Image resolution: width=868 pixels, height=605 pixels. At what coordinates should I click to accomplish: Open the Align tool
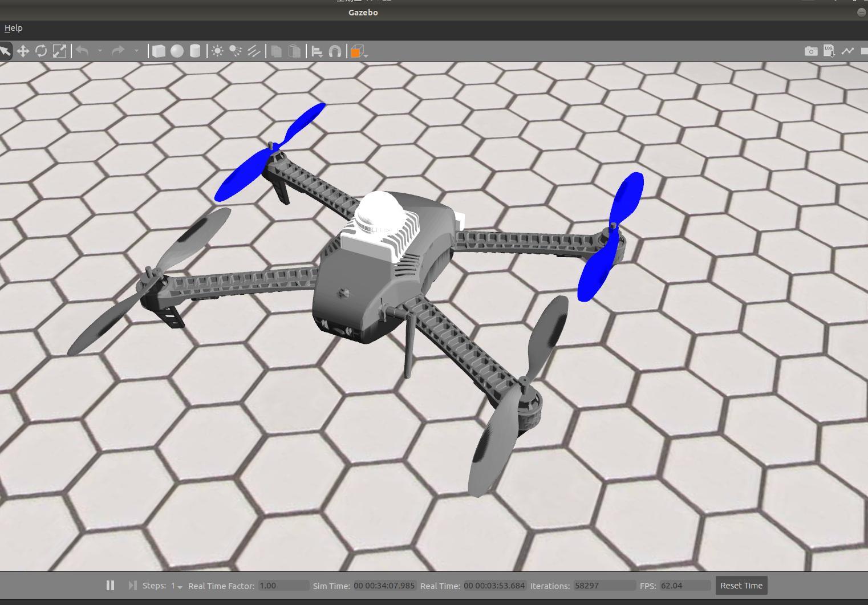(317, 51)
